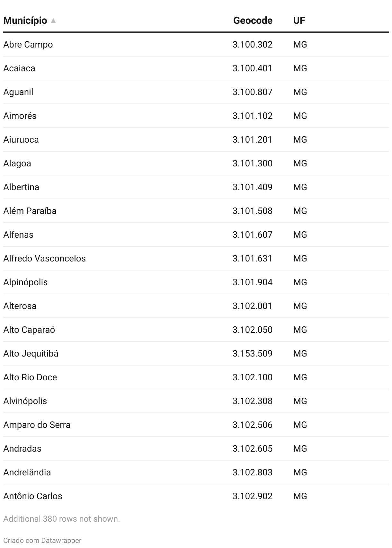Open the Criado com Datawrapper link
This screenshot has height=548, width=392.
pyautogui.click(x=42, y=540)
